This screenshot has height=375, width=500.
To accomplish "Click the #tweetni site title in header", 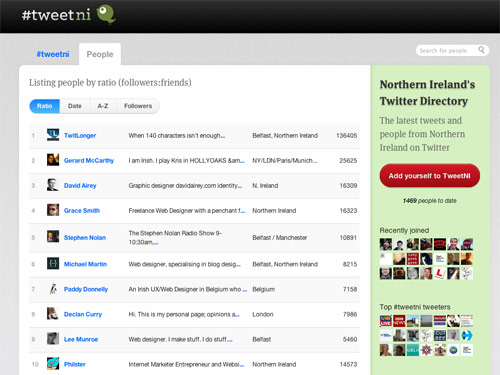I will [56, 15].
